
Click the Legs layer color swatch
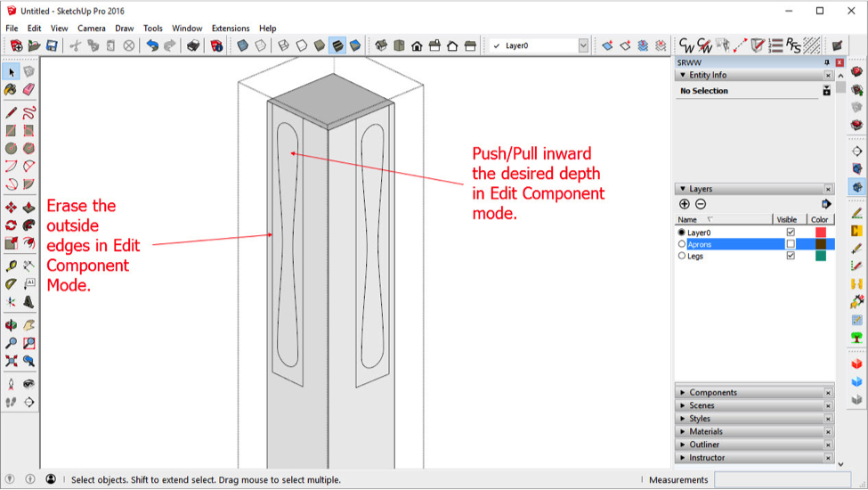point(820,256)
